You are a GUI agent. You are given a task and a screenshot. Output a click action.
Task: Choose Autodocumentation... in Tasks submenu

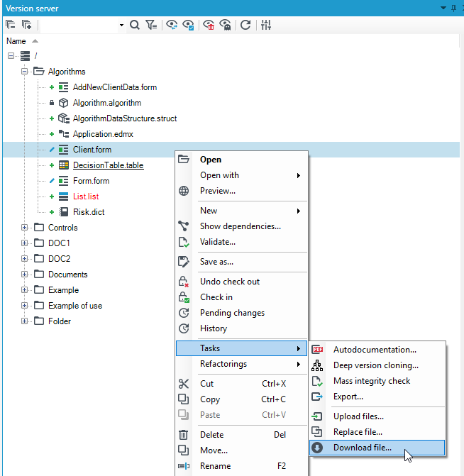(x=377, y=350)
